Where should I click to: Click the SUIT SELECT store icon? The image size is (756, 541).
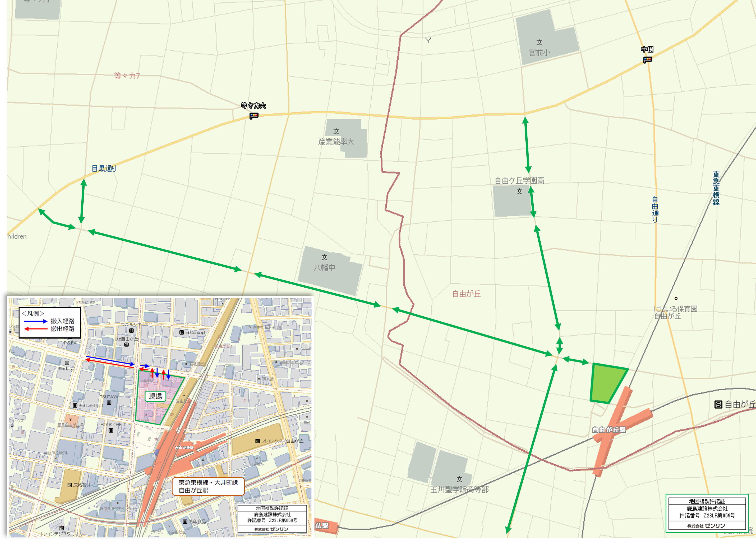point(75,405)
